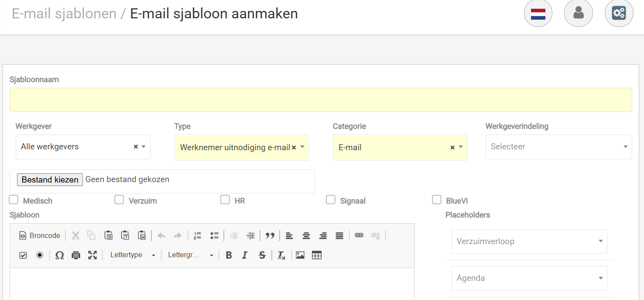Image resolution: width=644 pixels, height=300 pixels.
Task: Click the Bestand kiezen button
Action: [x=50, y=180]
